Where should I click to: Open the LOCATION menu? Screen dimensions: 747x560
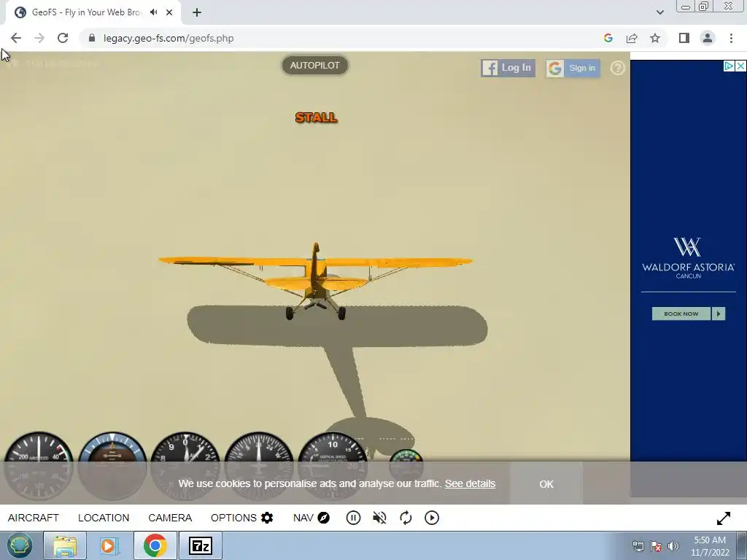pyautogui.click(x=104, y=518)
